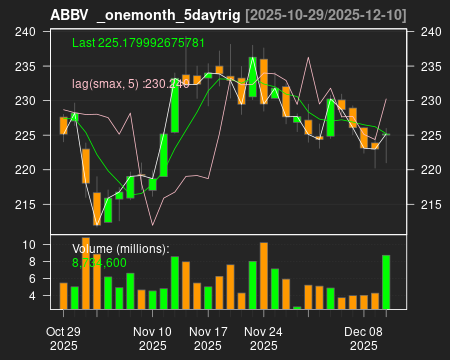
Task: Click the ABBV _onemonth_5daytrig chart title
Action: click(x=145, y=15)
